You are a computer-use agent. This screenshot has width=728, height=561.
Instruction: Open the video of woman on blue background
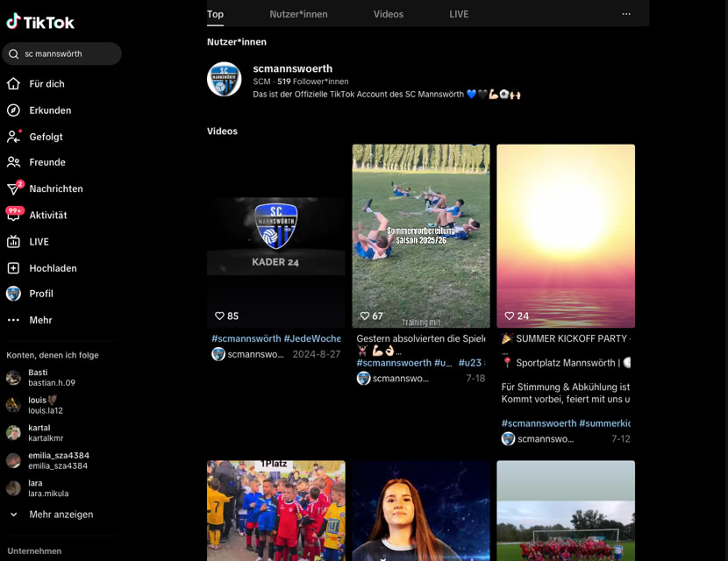point(421,510)
